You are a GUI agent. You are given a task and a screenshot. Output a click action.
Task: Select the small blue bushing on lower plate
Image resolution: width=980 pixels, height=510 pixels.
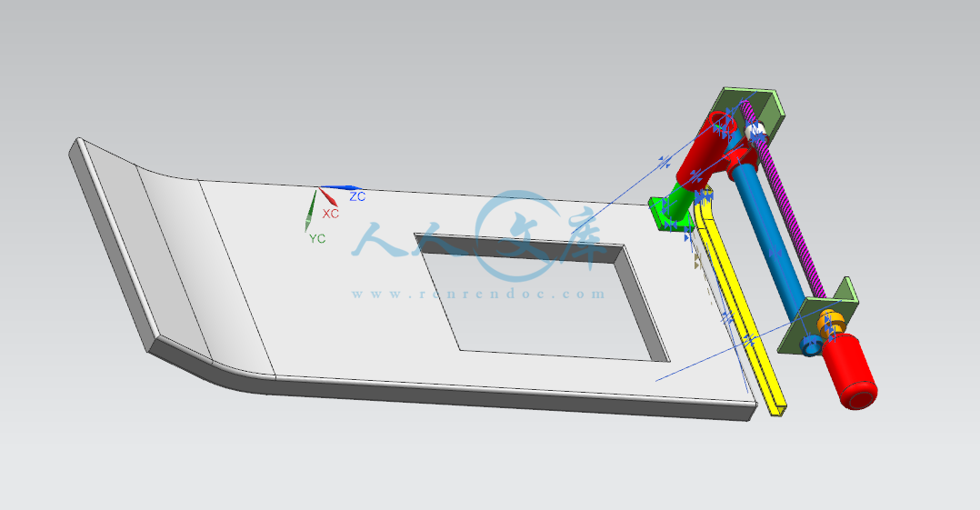click(812, 345)
